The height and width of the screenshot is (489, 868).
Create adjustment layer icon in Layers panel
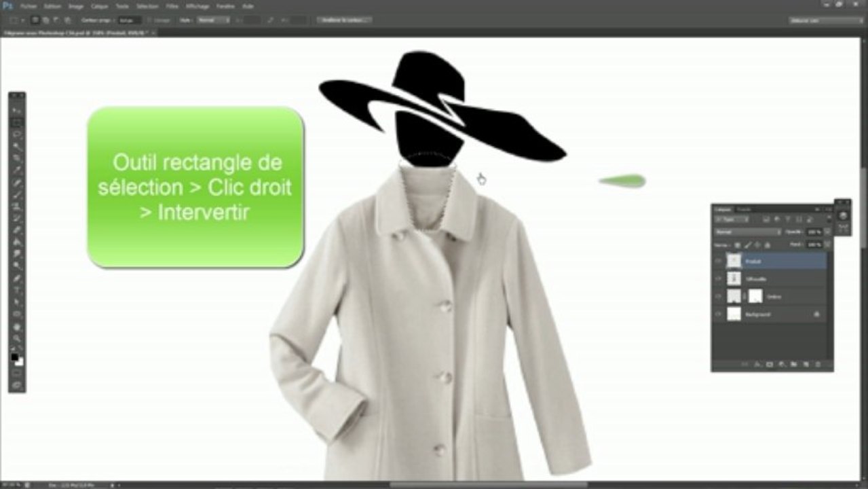tap(782, 365)
